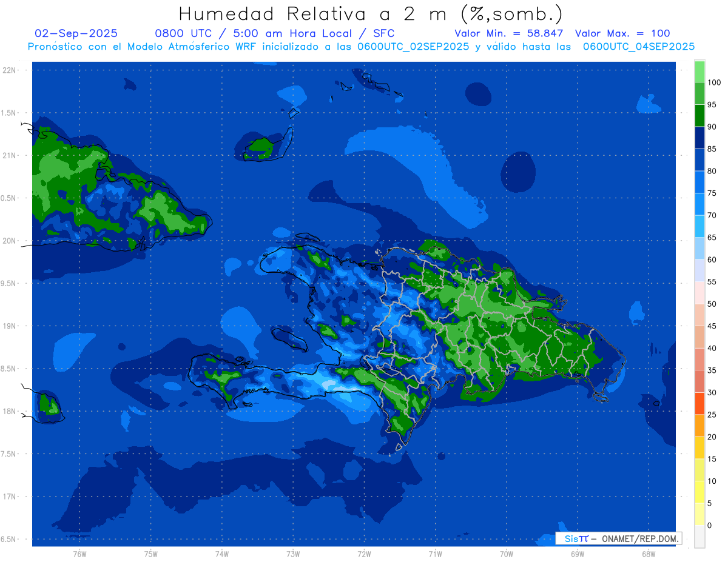Screen dimensions: 728x562
Task: Click the 74W longitude label
Action: coord(221,554)
